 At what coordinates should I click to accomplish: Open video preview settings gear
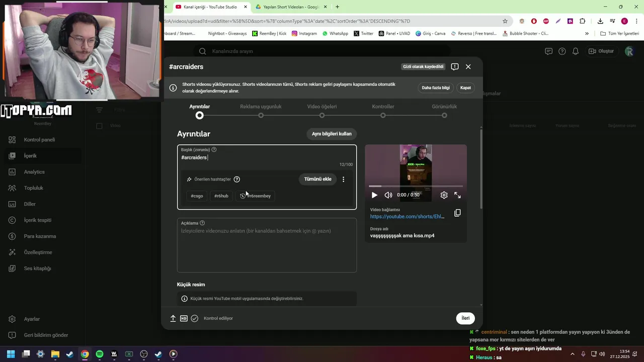point(444,195)
